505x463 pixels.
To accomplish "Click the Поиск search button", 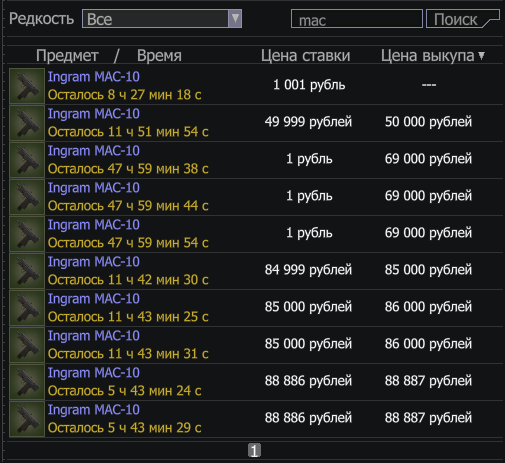I will click(463, 19).
